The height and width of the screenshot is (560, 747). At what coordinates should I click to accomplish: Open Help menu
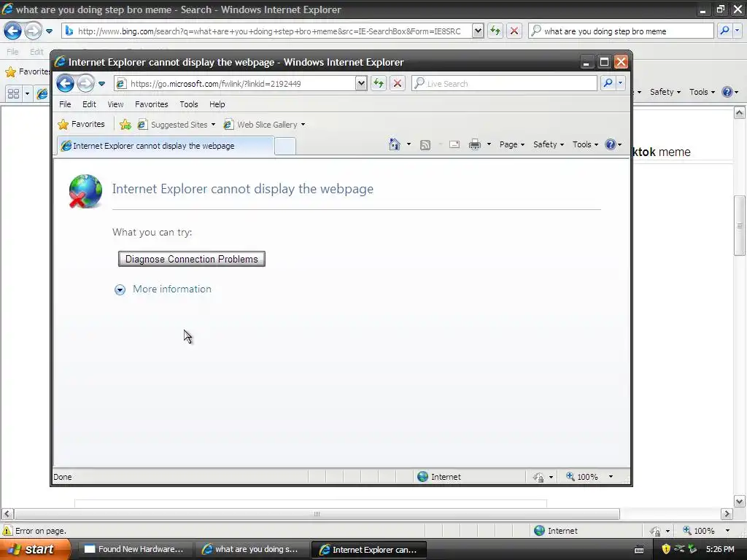click(x=217, y=104)
